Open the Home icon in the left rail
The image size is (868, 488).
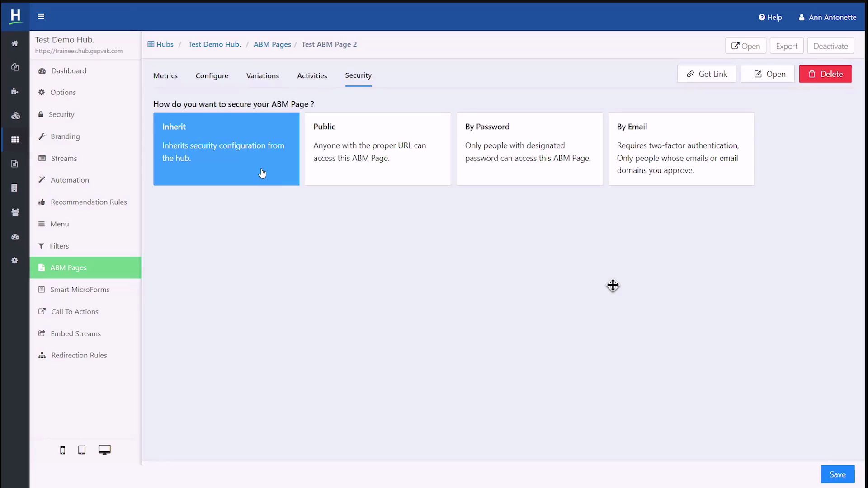point(15,43)
